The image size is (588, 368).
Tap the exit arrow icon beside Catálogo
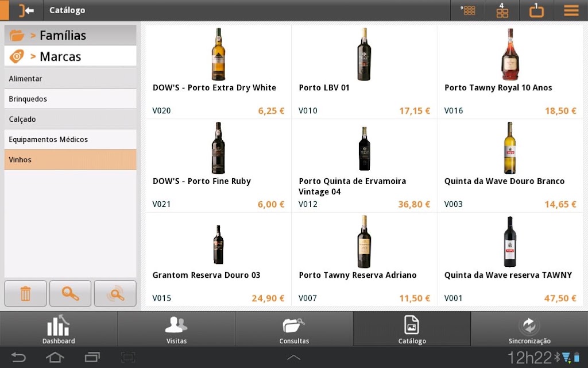pos(26,10)
